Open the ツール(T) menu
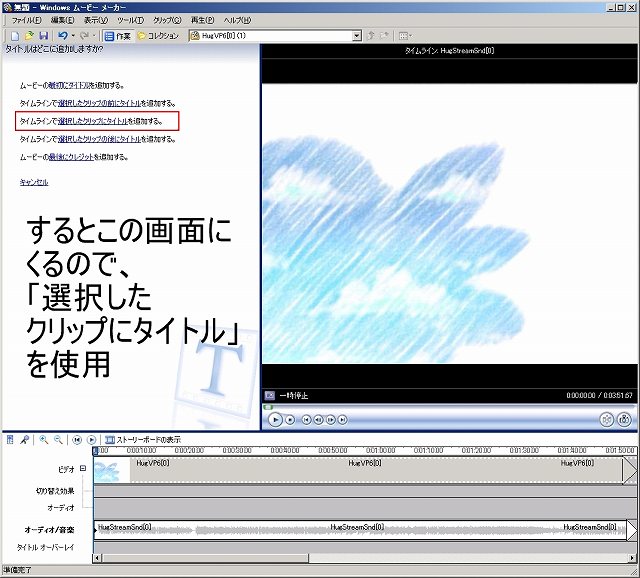The width and height of the screenshot is (640, 578). pos(130,20)
